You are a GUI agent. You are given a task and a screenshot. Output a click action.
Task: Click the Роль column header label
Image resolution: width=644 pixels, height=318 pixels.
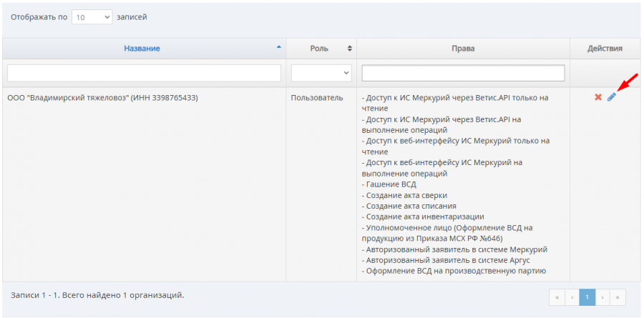click(319, 49)
